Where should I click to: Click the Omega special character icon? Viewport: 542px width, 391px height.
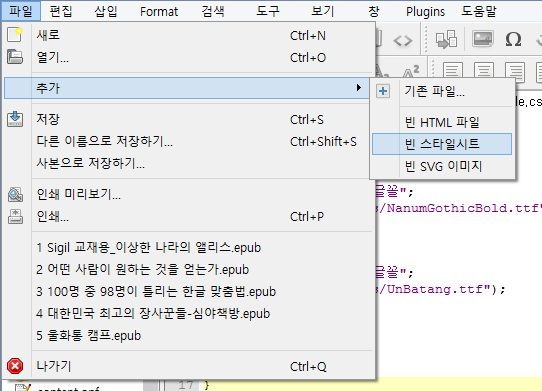[x=513, y=39]
